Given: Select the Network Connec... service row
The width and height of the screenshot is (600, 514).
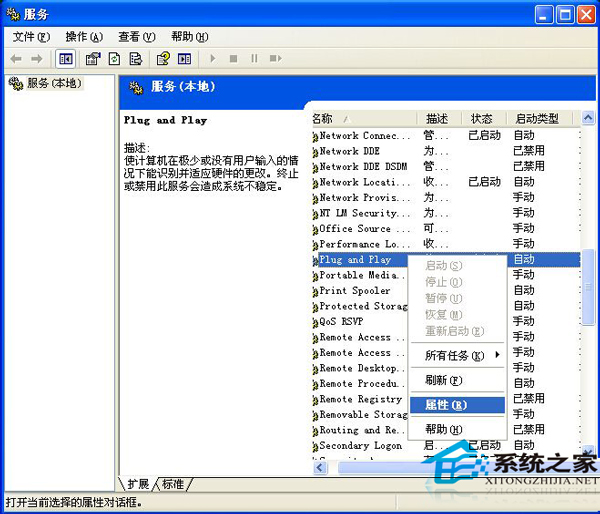Looking at the screenshot, I should [446, 135].
